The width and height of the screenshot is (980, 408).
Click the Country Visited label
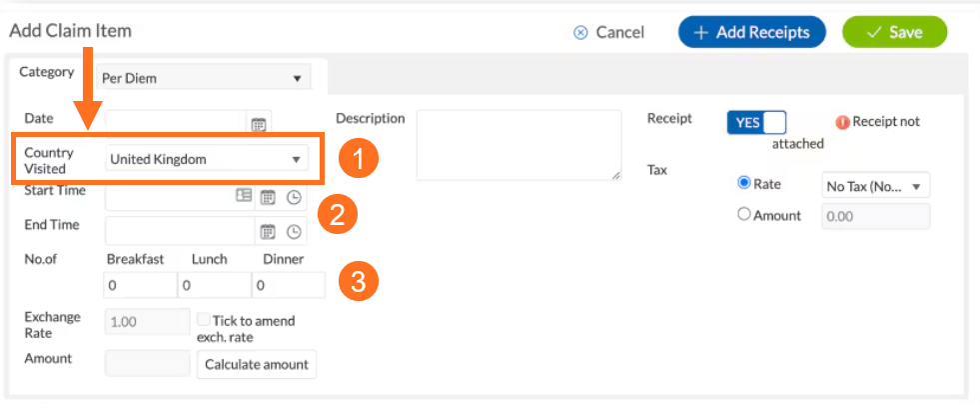pyautogui.click(x=49, y=160)
